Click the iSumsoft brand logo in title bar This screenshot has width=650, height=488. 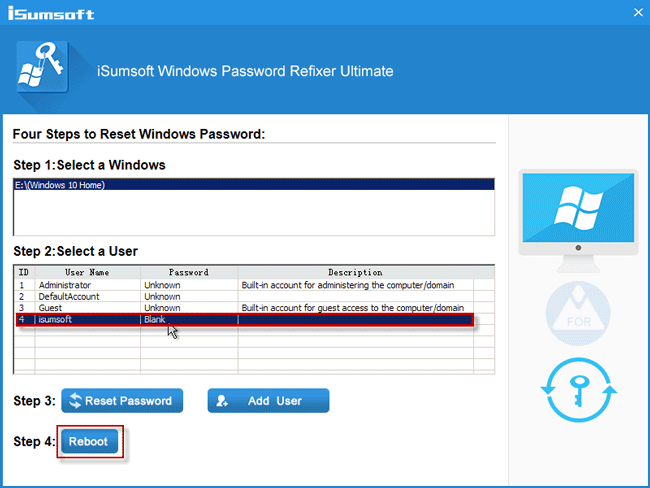51,13
